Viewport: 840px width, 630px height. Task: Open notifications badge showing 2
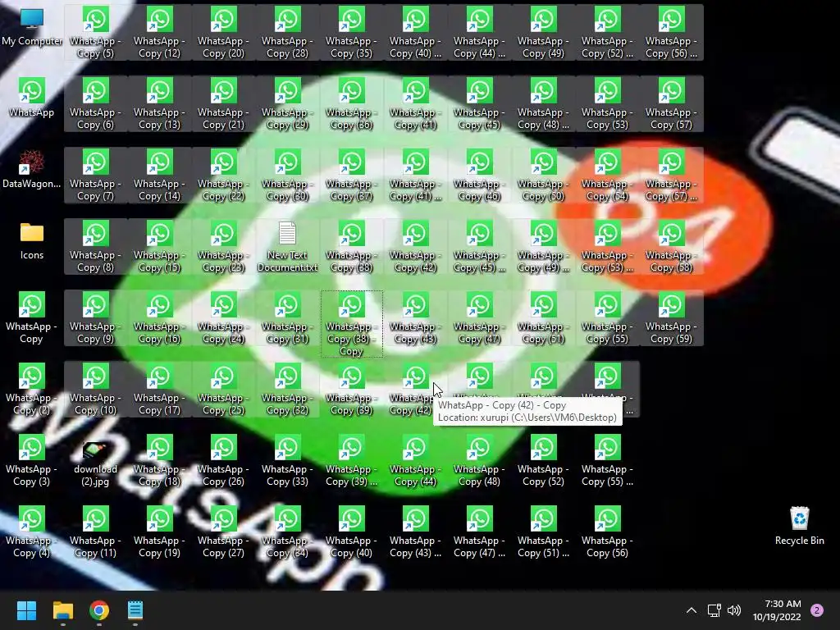click(817, 610)
